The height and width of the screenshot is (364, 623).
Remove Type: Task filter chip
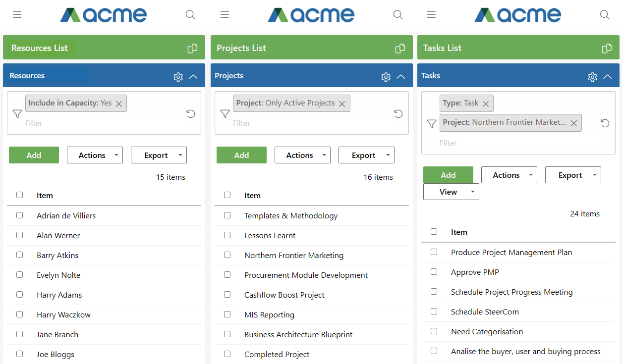(486, 104)
